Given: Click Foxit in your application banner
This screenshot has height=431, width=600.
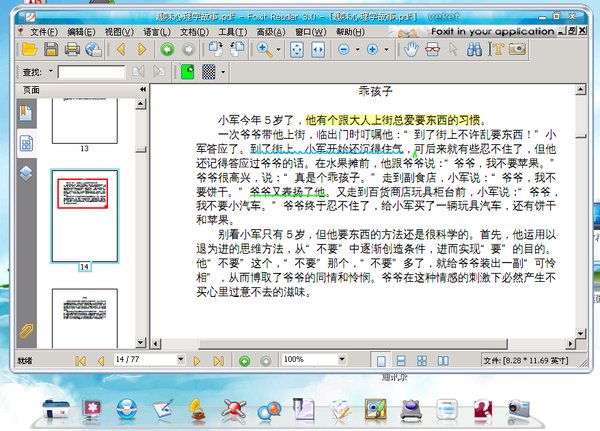Looking at the screenshot, I should (x=492, y=31).
